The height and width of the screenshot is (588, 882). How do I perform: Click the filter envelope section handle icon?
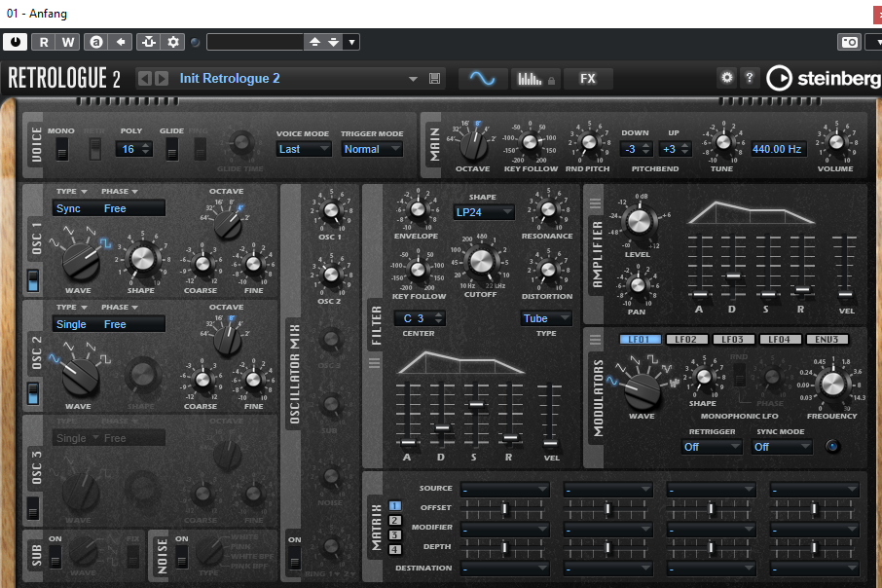pyautogui.click(x=375, y=363)
